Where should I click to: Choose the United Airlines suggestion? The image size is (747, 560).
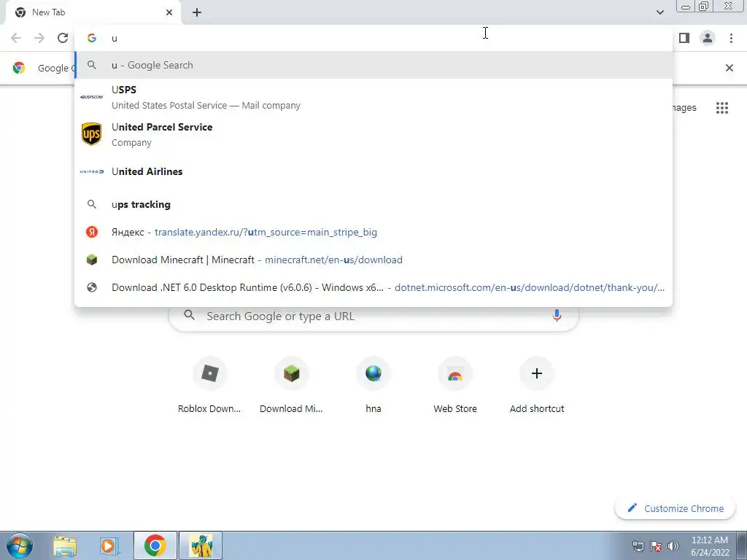373,171
